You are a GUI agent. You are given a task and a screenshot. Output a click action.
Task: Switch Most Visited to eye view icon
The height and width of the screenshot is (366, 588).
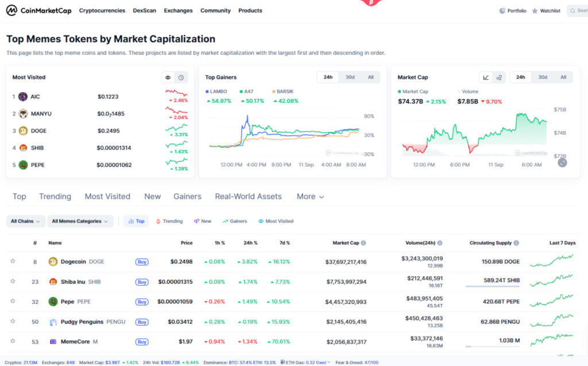pyautogui.click(x=168, y=78)
